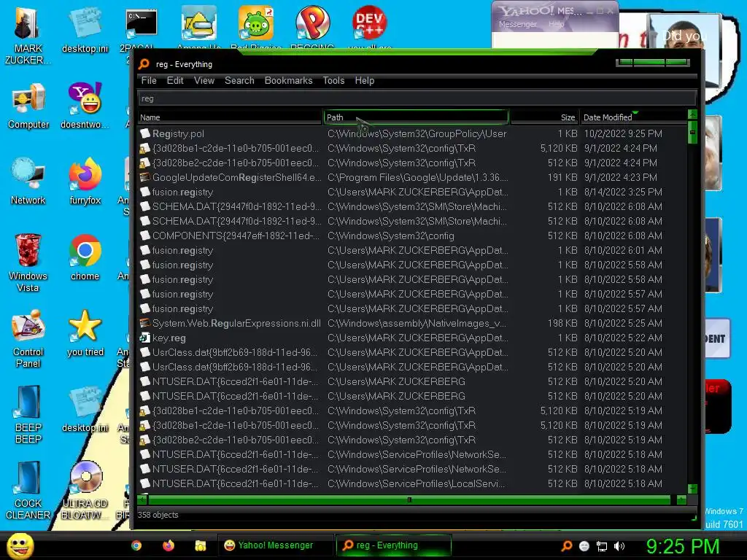Click the search box containing 'reg'
This screenshot has width=747, height=560.
(417, 98)
